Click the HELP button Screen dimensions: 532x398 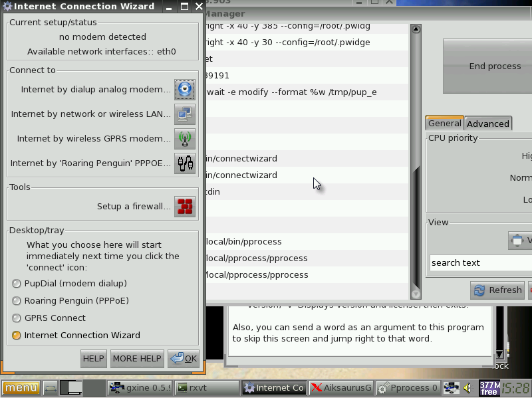(94, 359)
